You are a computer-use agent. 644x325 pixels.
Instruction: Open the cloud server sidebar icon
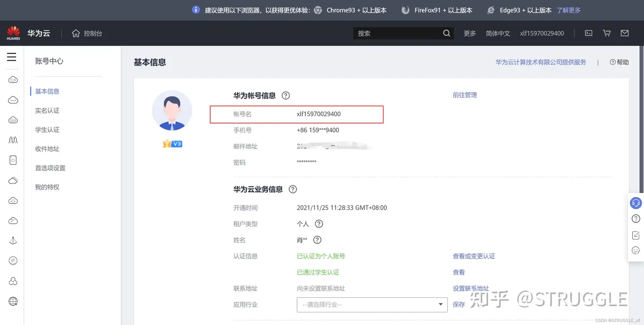(x=13, y=80)
